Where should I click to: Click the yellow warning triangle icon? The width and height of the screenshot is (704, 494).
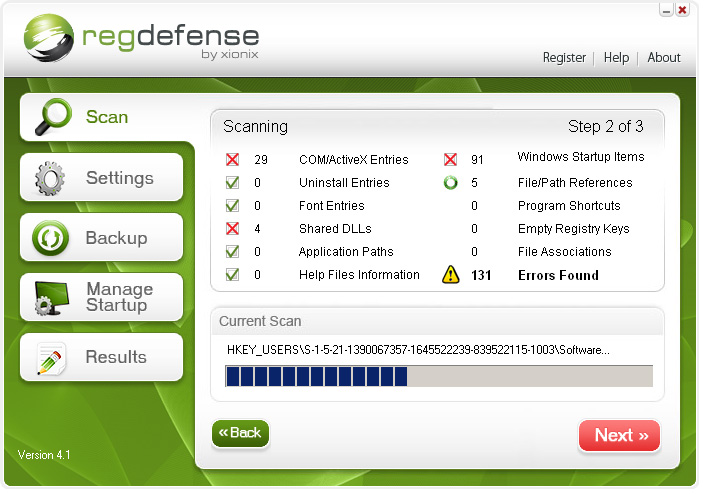[x=450, y=274]
